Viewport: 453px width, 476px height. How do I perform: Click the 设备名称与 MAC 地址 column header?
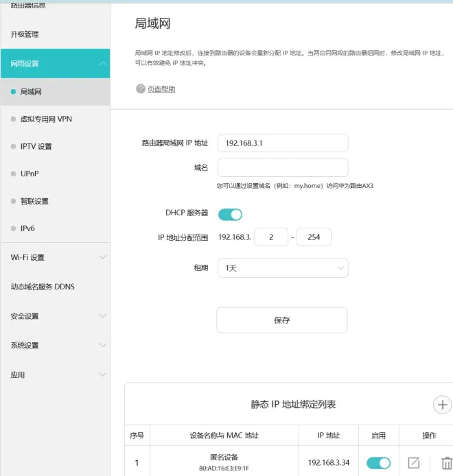coord(224,436)
